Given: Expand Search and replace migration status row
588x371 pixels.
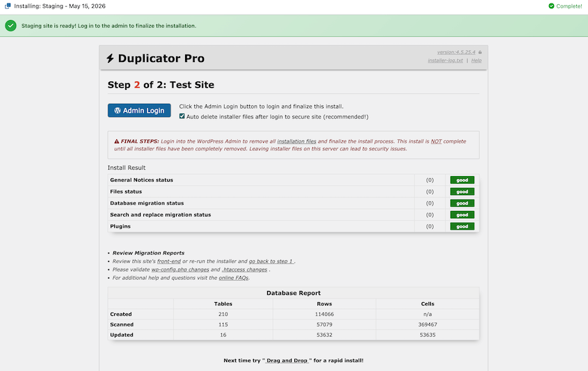Looking at the screenshot, I should tap(293, 215).
